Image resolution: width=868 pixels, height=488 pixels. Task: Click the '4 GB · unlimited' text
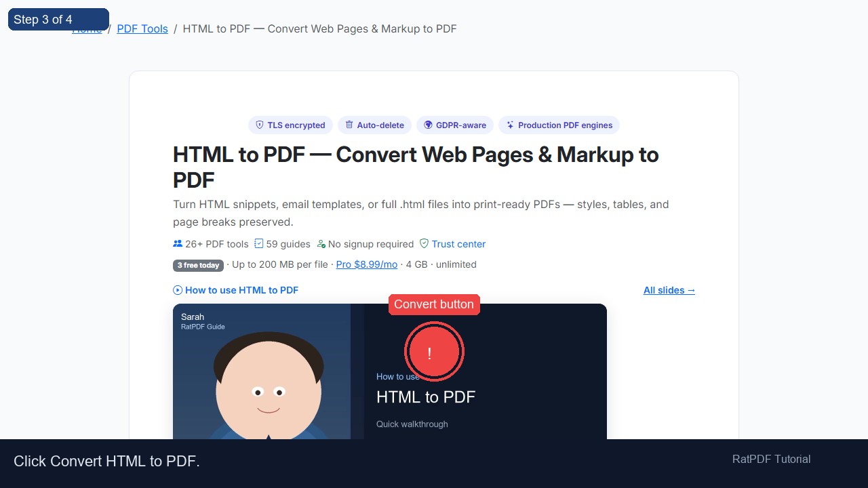(441, 264)
